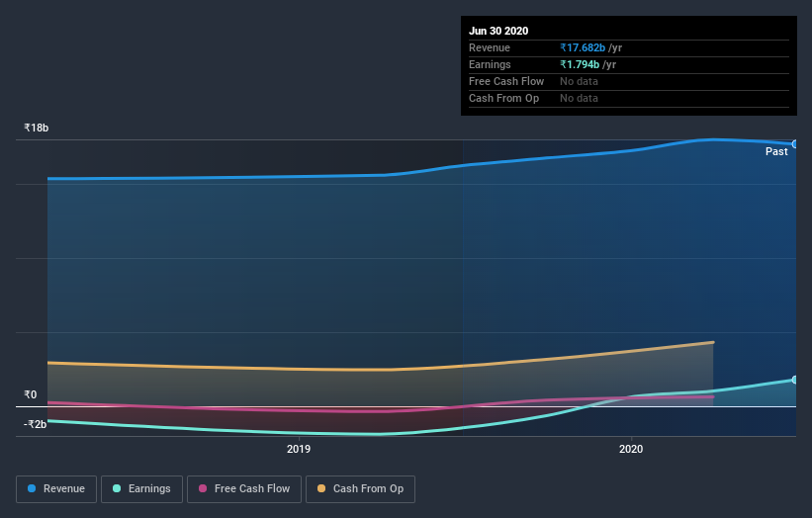
Task: Click the ₹0 y-axis label
Action: (x=30, y=394)
